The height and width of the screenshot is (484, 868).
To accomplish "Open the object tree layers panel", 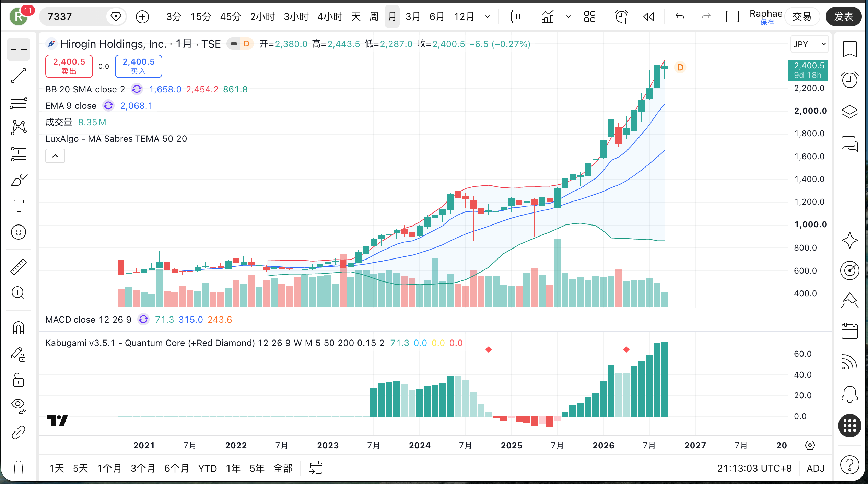I will (849, 112).
